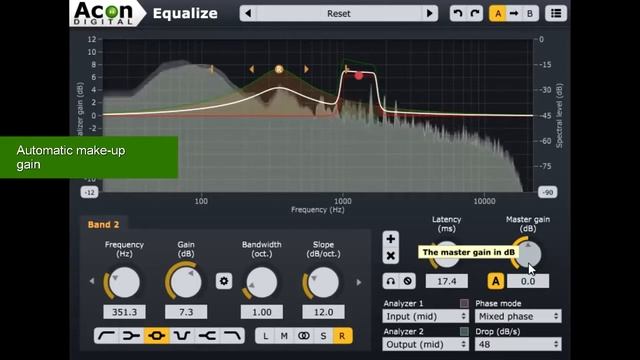Select the peak filter type
Viewport: 640px width, 360px height.
click(x=157, y=336)
